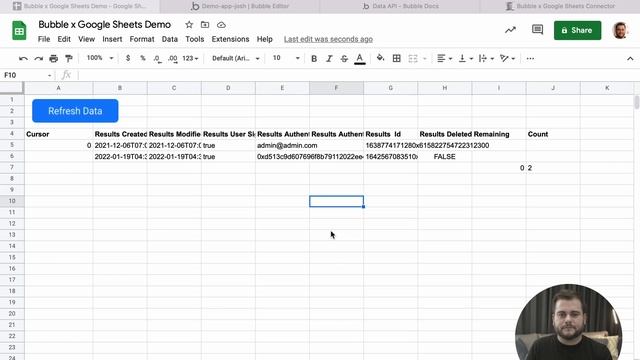Open text wrapping dropdown
This screenshot has width=640, height=360.
486,58
